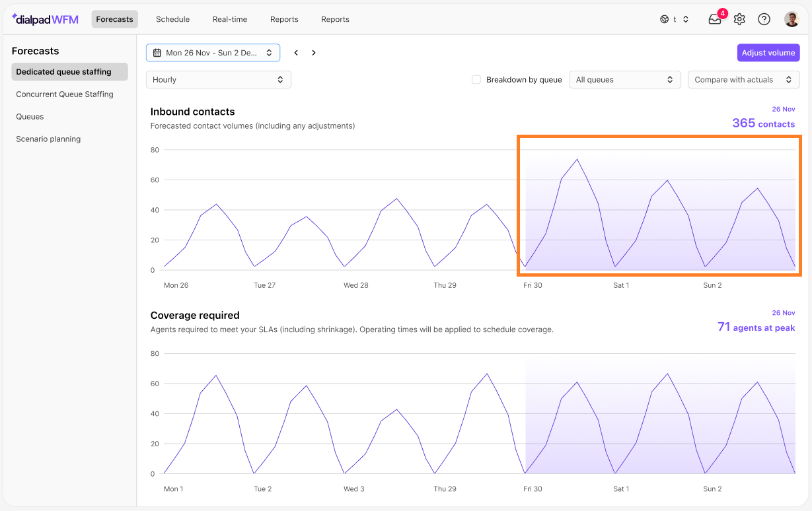Viewport: 812px width, 511px height.
Task: Enable Breakdown by queue checkbox
Action: 476,80
